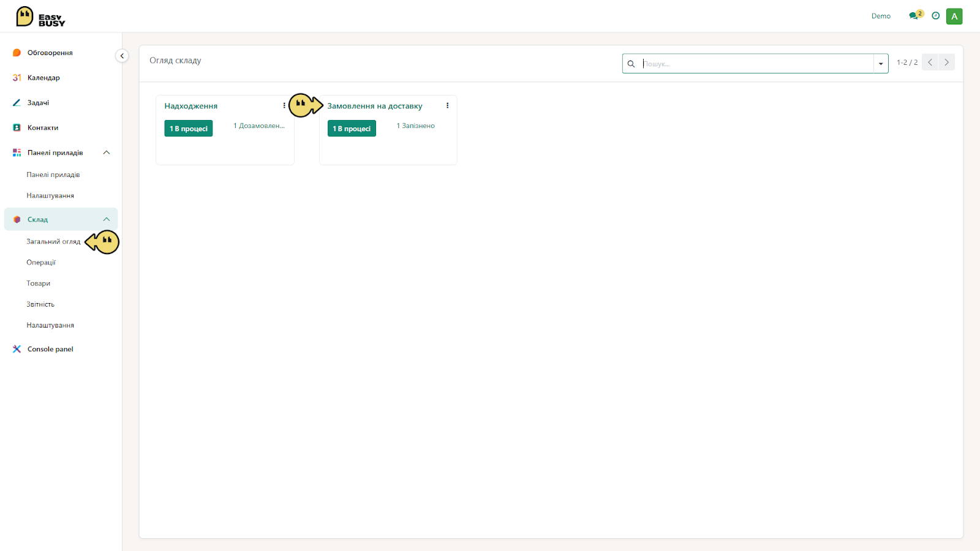
Task: Click the search magnifier icon
Action: point(631,64)
